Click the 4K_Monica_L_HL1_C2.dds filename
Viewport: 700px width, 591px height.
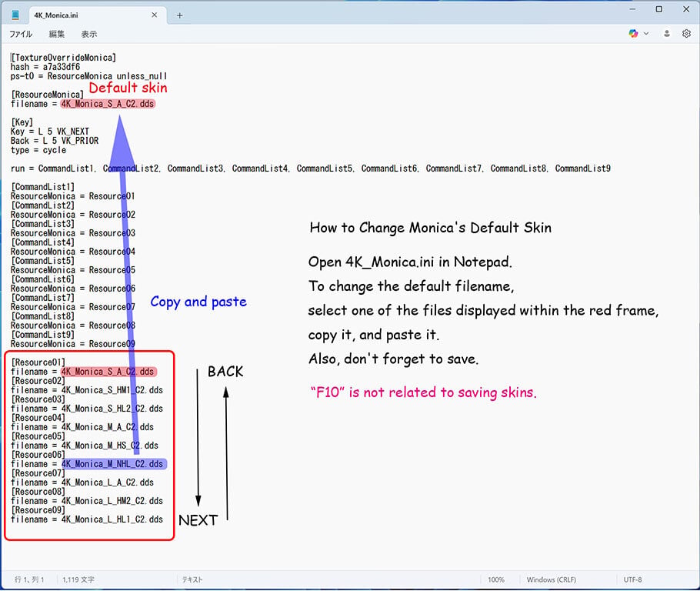pyautogui.click(x=112, y=519)
